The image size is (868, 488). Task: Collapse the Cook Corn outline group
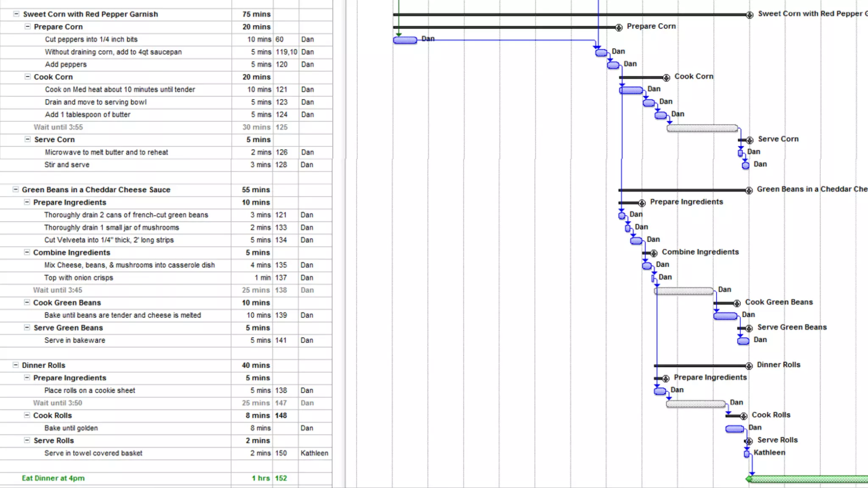[x=28, y=77]
